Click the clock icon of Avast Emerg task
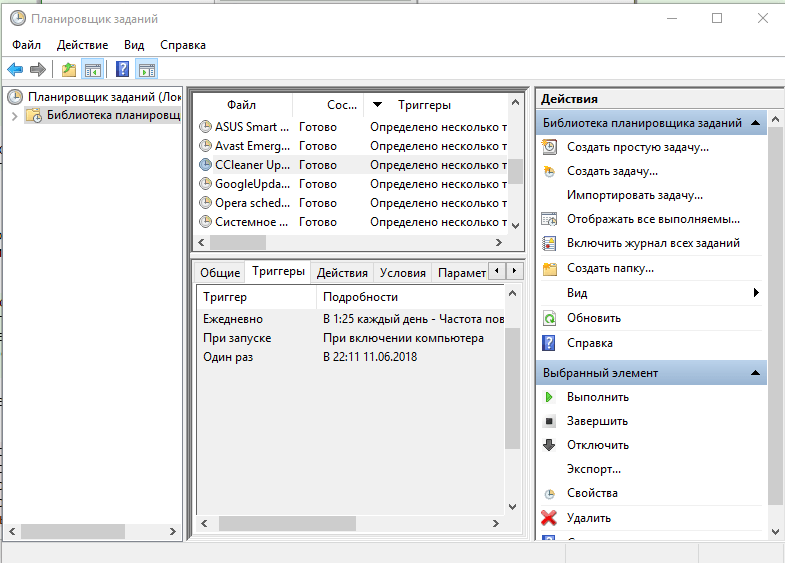 click(x=205, y=146)
